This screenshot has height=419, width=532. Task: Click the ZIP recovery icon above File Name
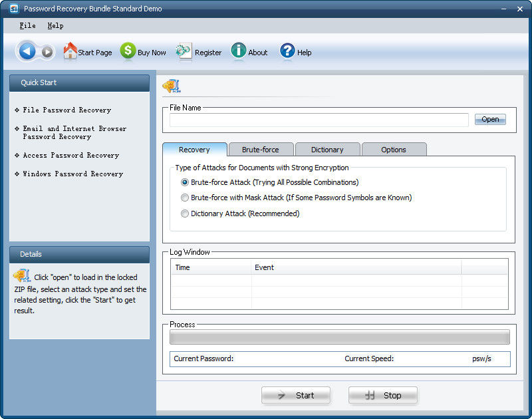172,86
